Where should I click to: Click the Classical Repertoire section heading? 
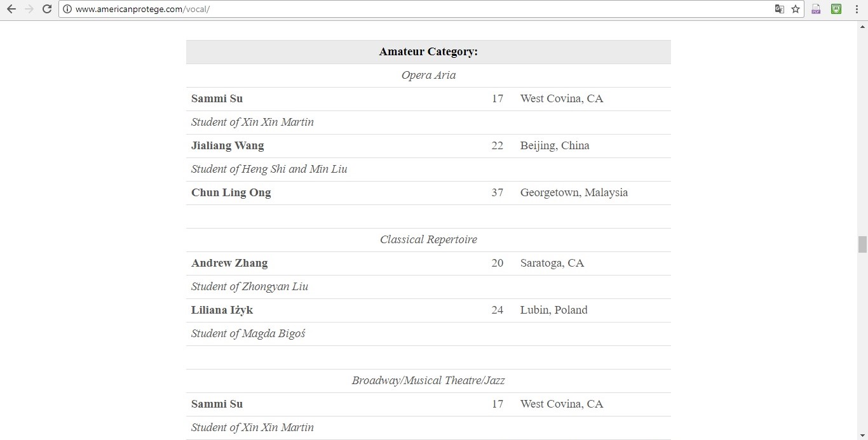point(428,239)
